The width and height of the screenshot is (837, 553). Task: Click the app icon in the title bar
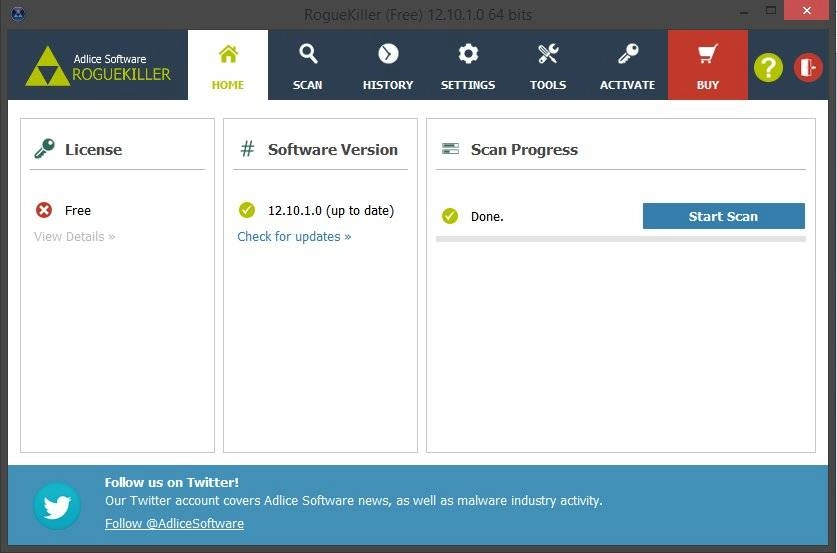(x=18, y=14)
